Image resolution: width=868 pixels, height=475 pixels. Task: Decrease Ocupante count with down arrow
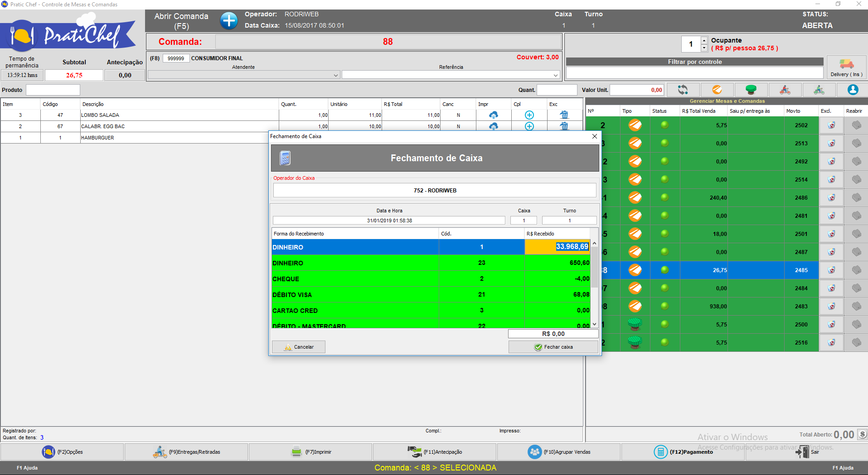tap(704, 48)
